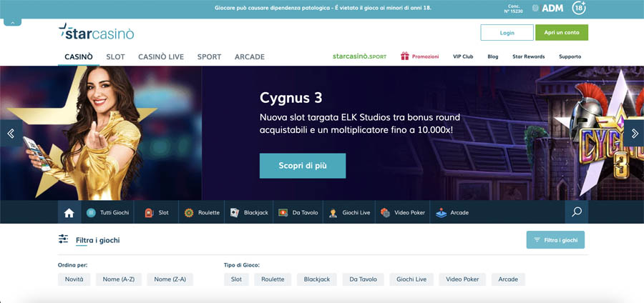Viewport: 644px width, 303px height.
Task: Open the search magnifier icon
Action: (x=577, y=212)
